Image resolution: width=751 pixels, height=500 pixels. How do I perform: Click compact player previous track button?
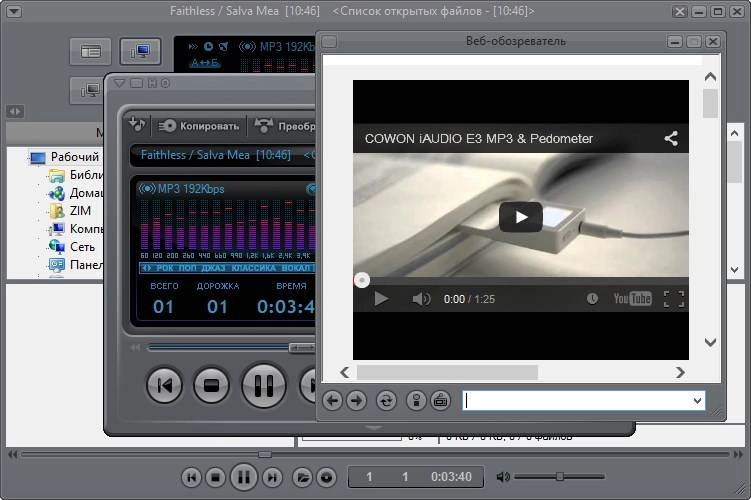click(164, 385)
